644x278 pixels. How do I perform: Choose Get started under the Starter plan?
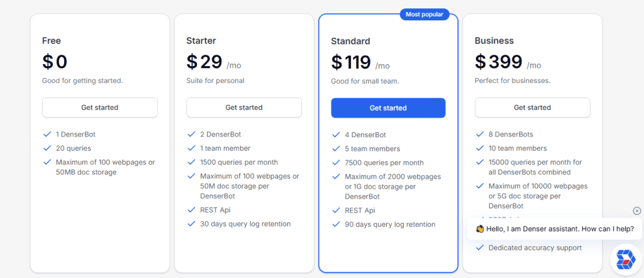click(x=244, y=108)
